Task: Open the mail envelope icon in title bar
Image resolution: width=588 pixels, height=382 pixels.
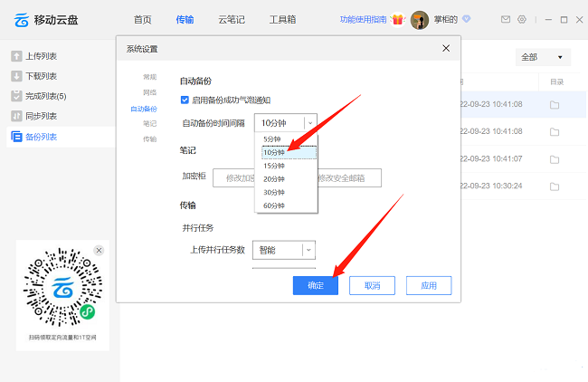Action: click(x=506, y=19)
